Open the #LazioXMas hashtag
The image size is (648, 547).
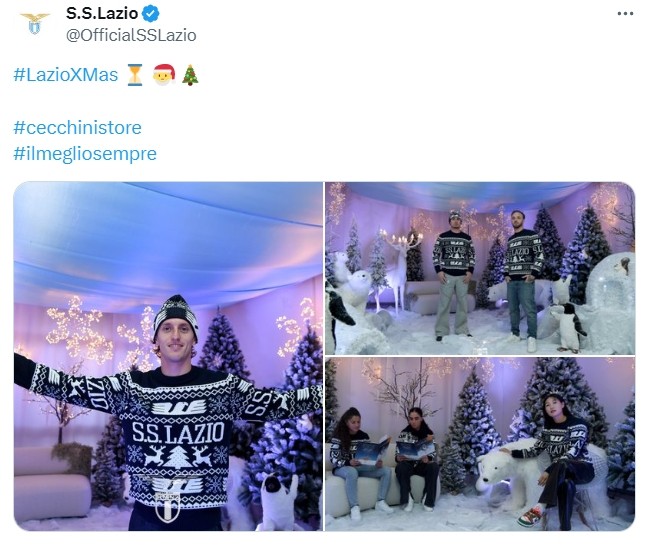(66, 75)
